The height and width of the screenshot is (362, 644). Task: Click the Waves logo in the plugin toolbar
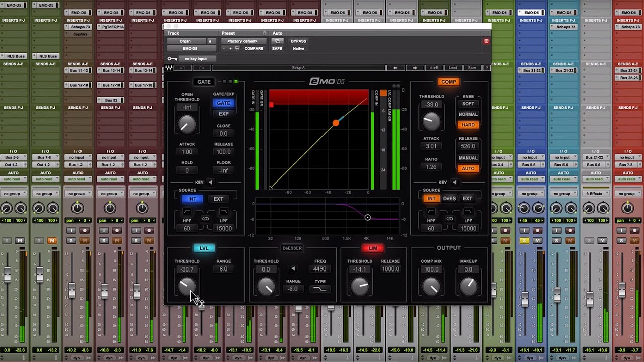(169, 68)
